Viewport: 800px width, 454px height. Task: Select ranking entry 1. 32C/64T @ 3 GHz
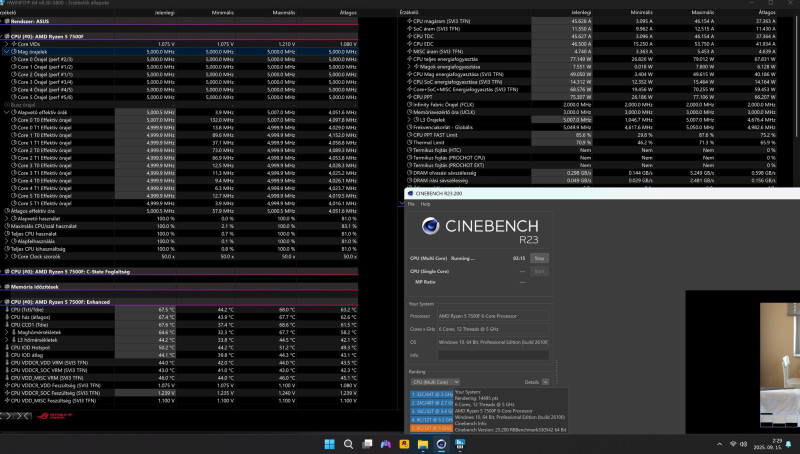pyautogui.click(x=432, y=394)
